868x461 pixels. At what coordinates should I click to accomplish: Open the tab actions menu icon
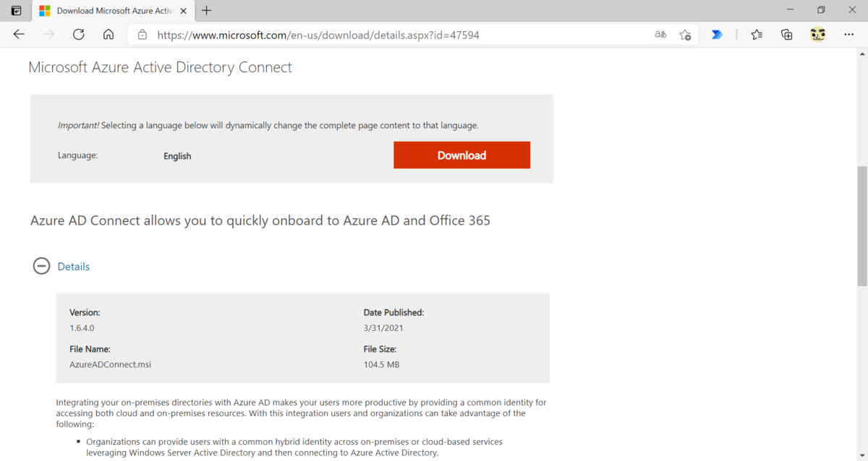[x=16, y=11]
